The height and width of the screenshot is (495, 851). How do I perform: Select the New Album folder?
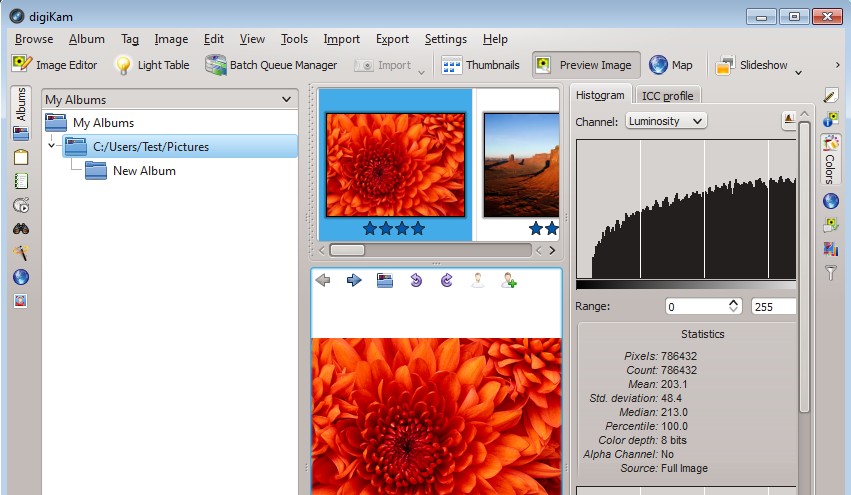(144, 171)
